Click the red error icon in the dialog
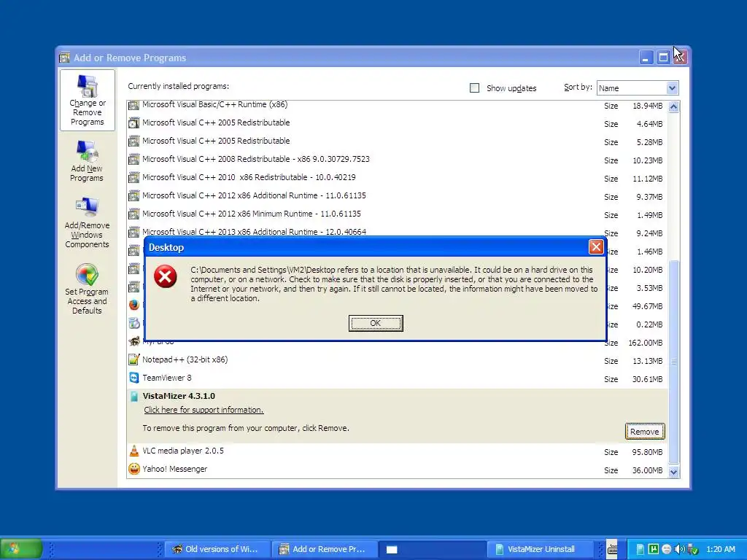Viewport: 747px width, 560px height. [166, 276]
